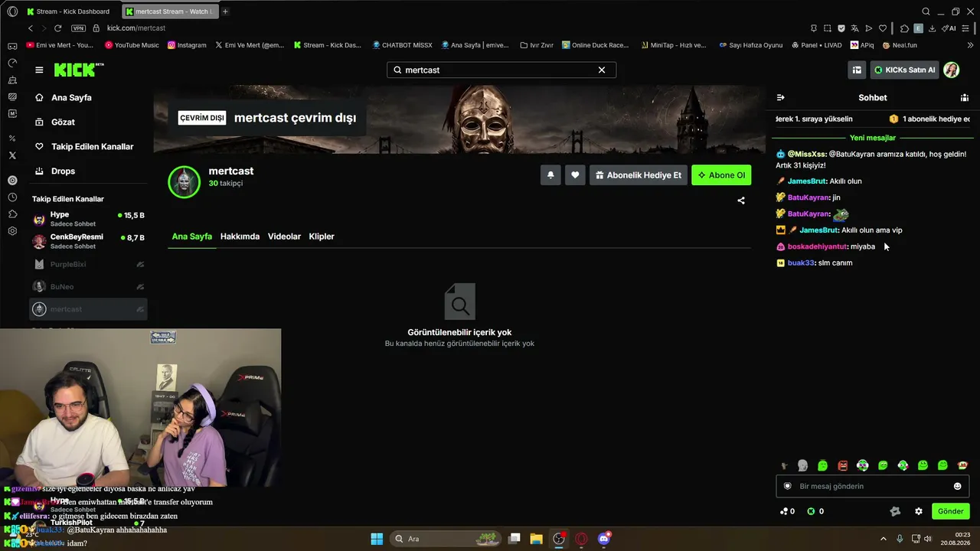This screenshot has width=980, height=551.
Task: Click in the Bir mesaj gönderin field
Action: point(872,486)
